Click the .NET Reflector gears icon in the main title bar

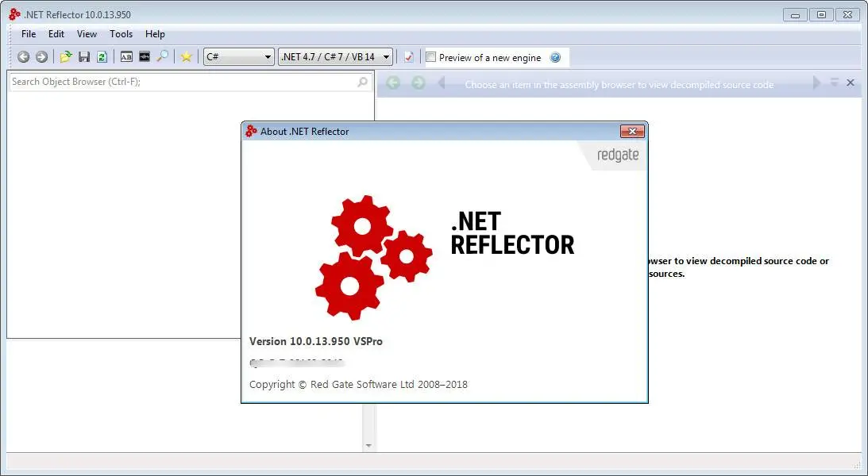tap(14, 15)
